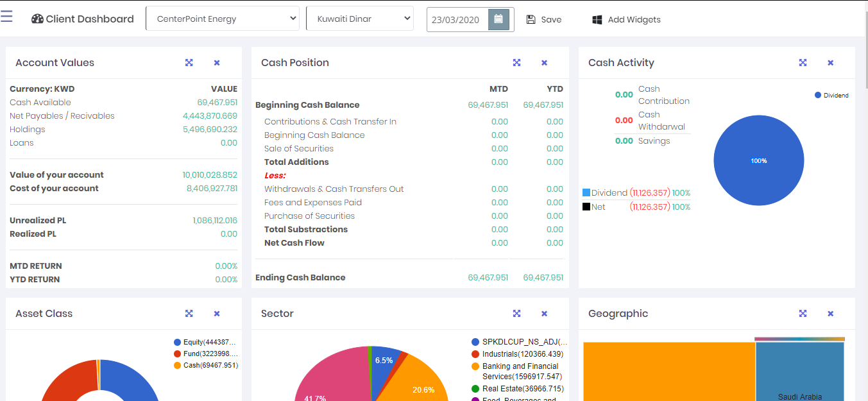The height and width of the screenshot is (401, 868).
Task: Click the date field showing 23/03/2020
Action: pyautogui.click(x=457, y=20)
